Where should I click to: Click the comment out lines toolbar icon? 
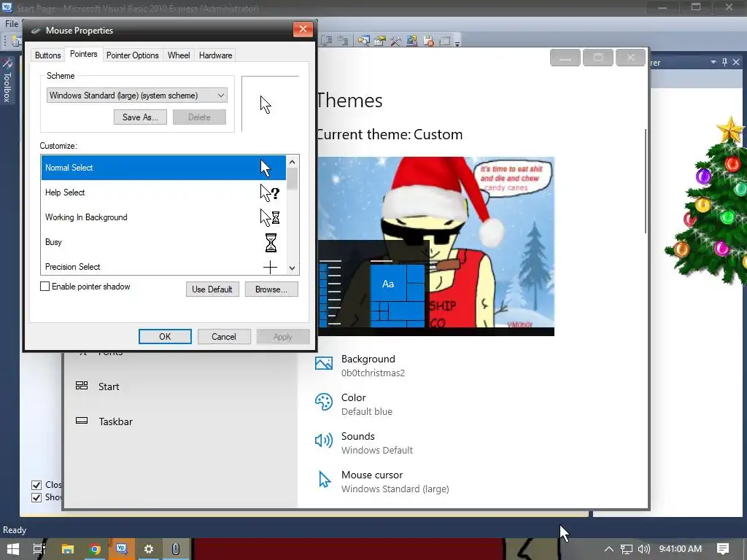pyautogui.click(x=327, y=41)
